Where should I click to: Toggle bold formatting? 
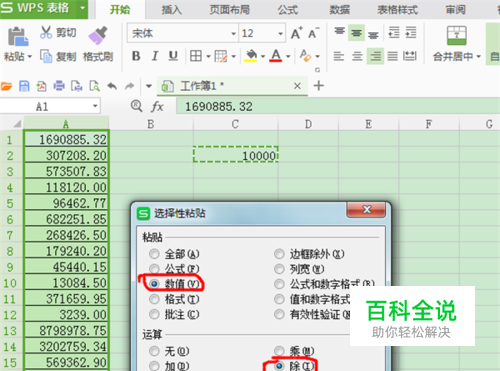(136, 56)
